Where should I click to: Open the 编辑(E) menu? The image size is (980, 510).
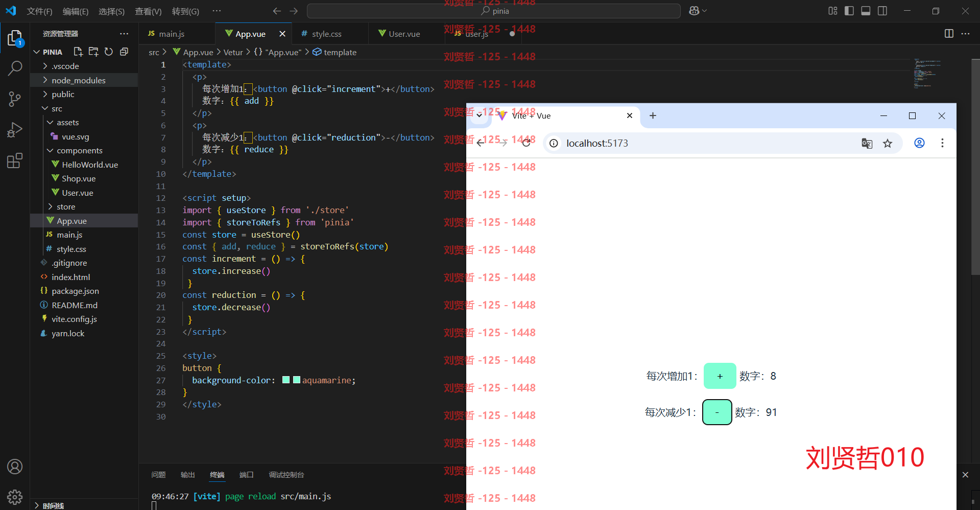pyautogui.click(x=76, y=11)
